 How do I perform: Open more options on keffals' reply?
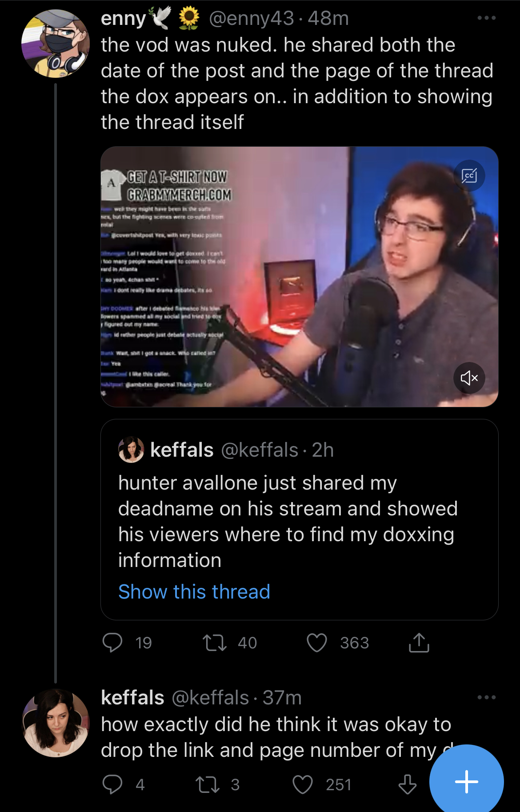pyautogui.click(x=486, y=697)
